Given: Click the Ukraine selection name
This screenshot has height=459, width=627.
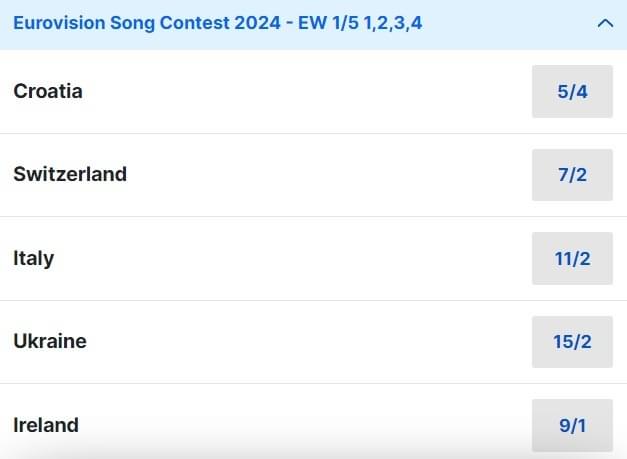Looking at the screenshot, I should click(x=50, y=341).
